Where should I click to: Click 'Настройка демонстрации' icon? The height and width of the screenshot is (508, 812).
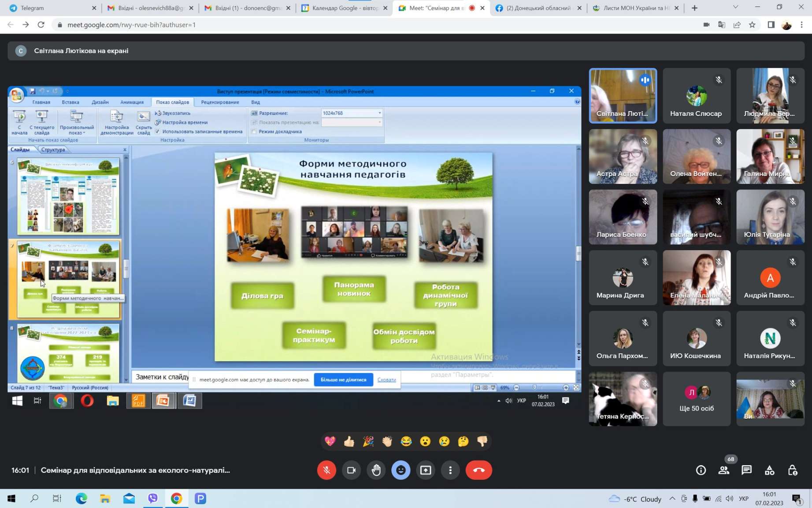(117, 122)
